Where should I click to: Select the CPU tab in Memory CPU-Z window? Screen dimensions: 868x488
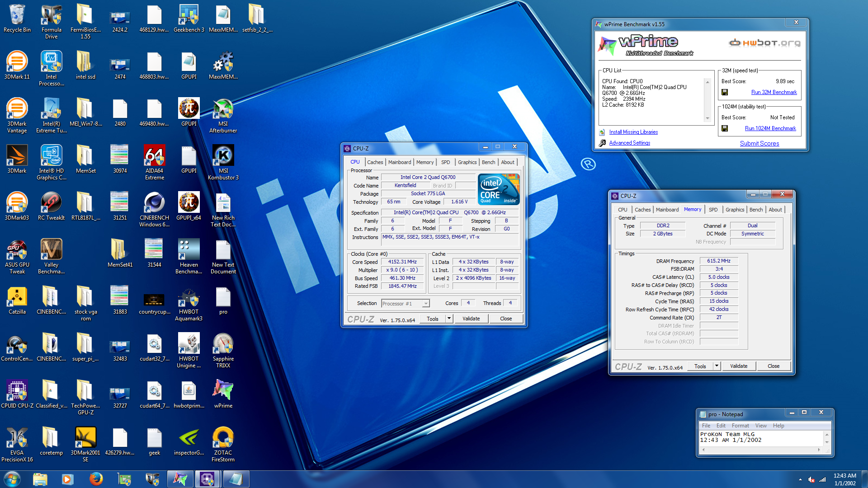[623, 210]
